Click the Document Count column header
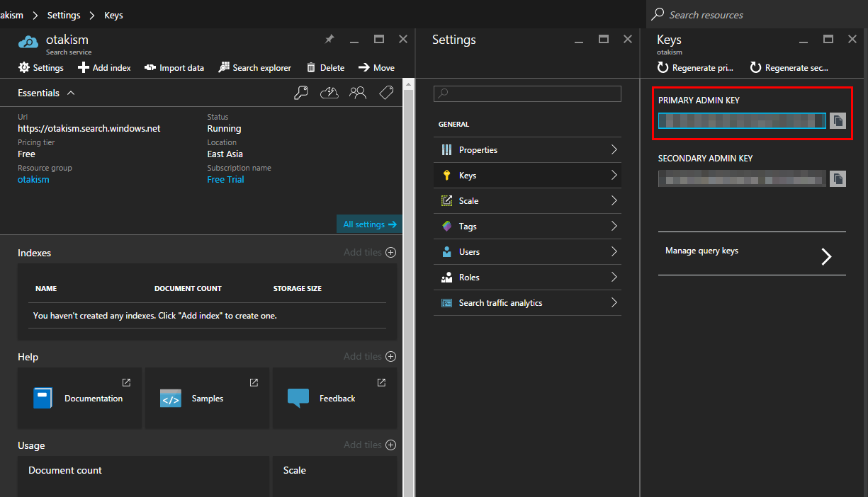The width and height of the screenshot is (868, 497). click(x=188, y=289)
